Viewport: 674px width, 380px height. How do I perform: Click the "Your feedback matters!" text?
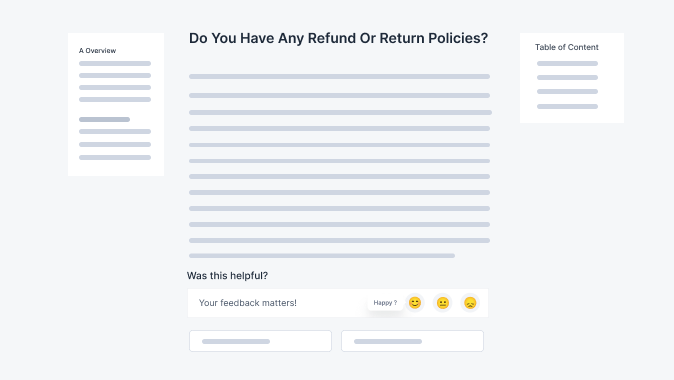[248, 303]
